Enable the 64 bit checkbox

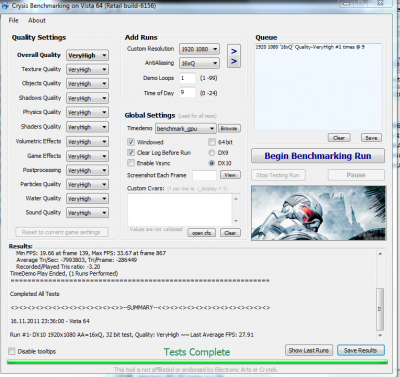212,142
